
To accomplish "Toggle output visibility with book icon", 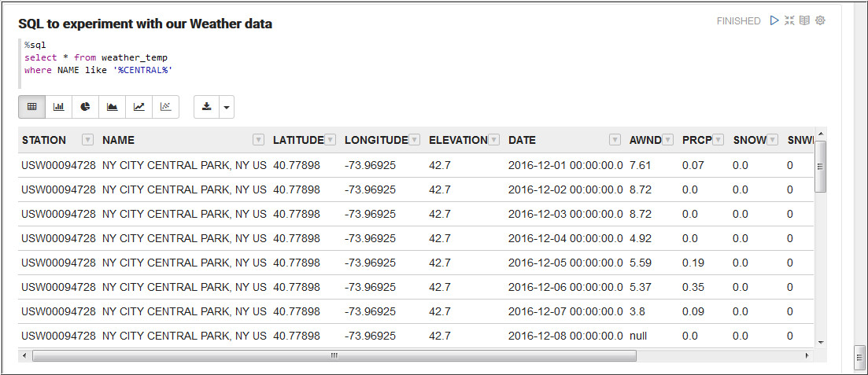I will coord(804,20).
